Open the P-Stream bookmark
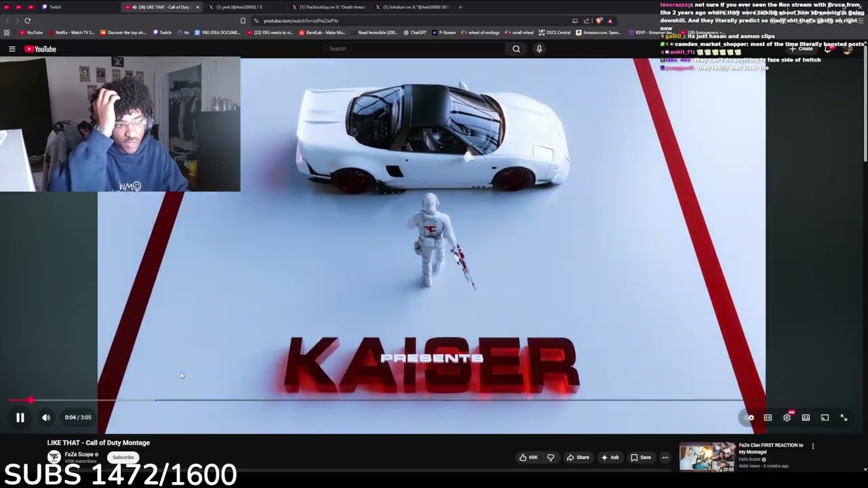Screen dimensions: 868x488 click(x=444, y=33)
